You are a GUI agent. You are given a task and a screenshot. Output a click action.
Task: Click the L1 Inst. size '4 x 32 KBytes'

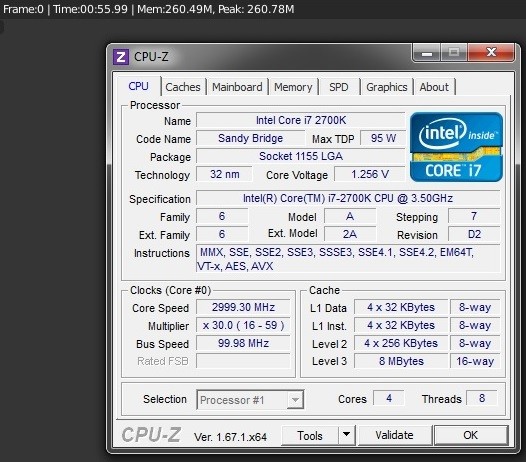click(401, 325)
